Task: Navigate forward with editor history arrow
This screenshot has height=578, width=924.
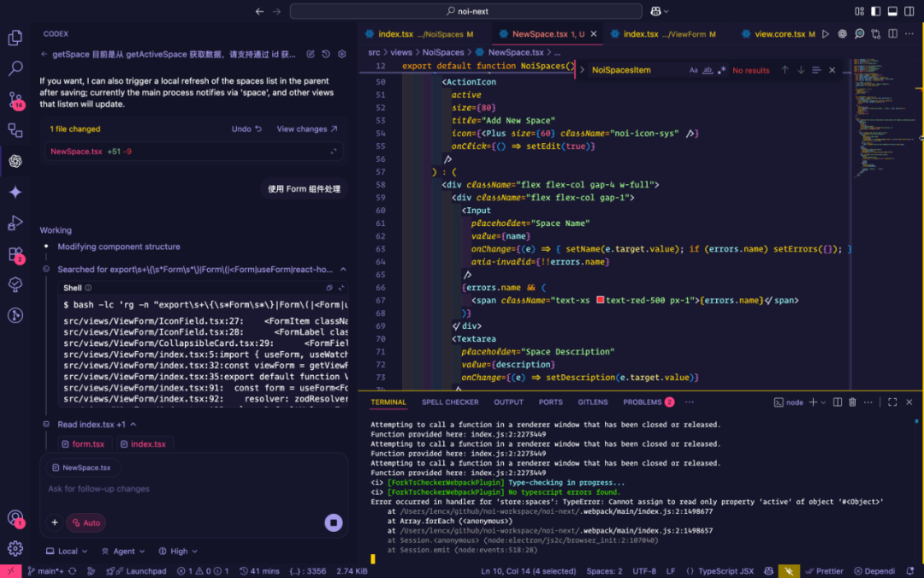Action: pos(276,11)
